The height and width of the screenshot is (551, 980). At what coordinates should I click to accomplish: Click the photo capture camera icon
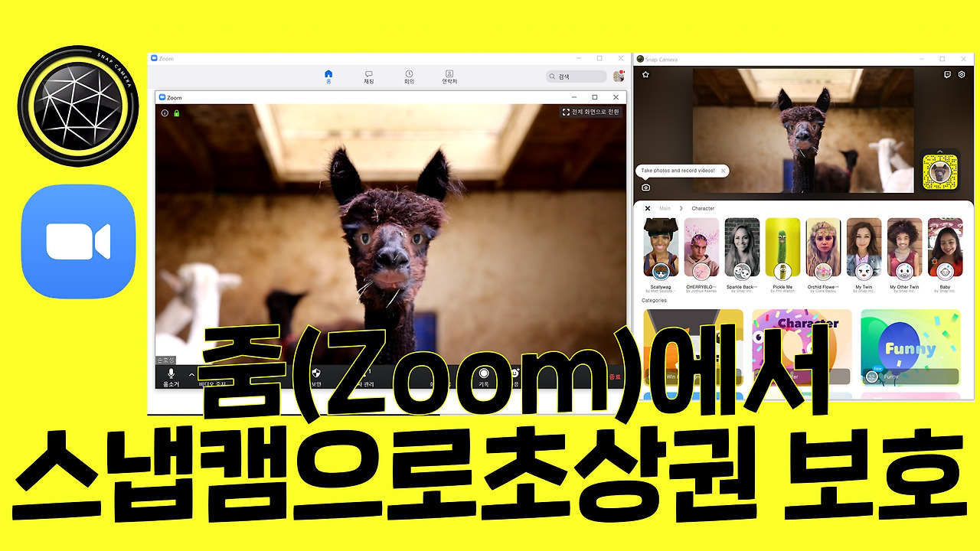(645, 187)
